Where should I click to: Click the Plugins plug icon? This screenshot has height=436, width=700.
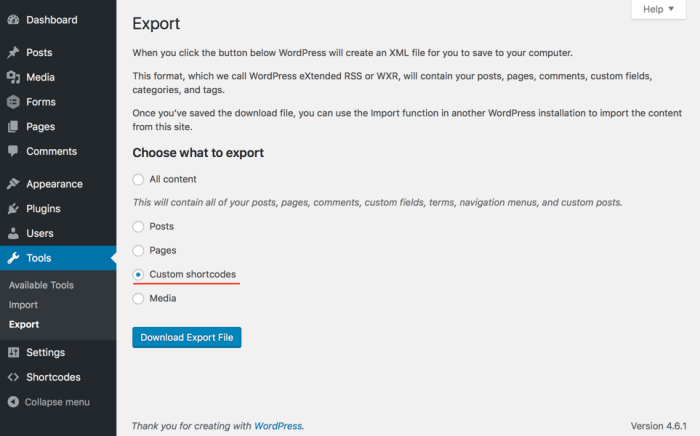(13, 208)
